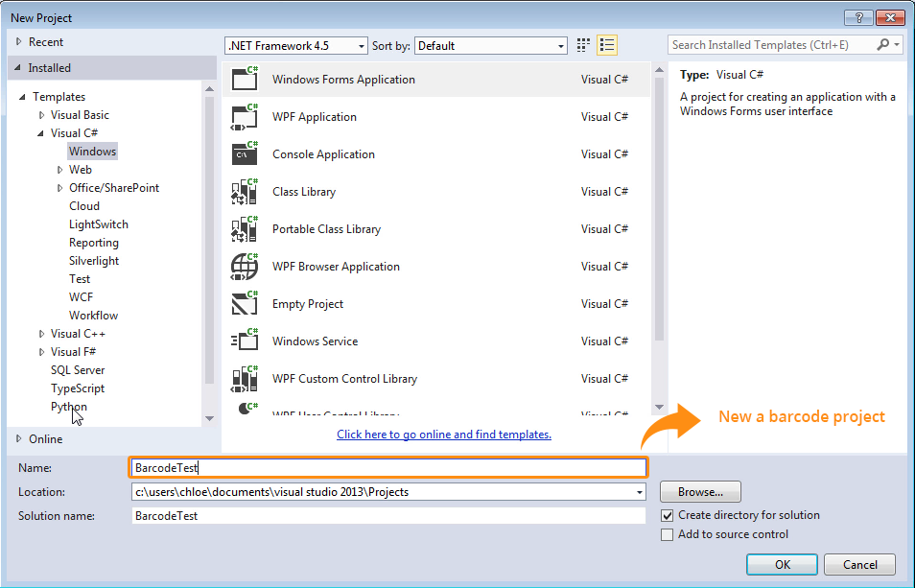
Task: Toggle Create directory for solution checkbox
Action: (667, 516)
